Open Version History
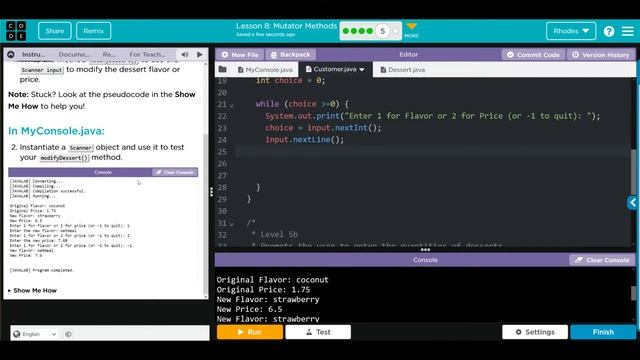This screenshot has height=360, width=640. click(x=600, y=55)
